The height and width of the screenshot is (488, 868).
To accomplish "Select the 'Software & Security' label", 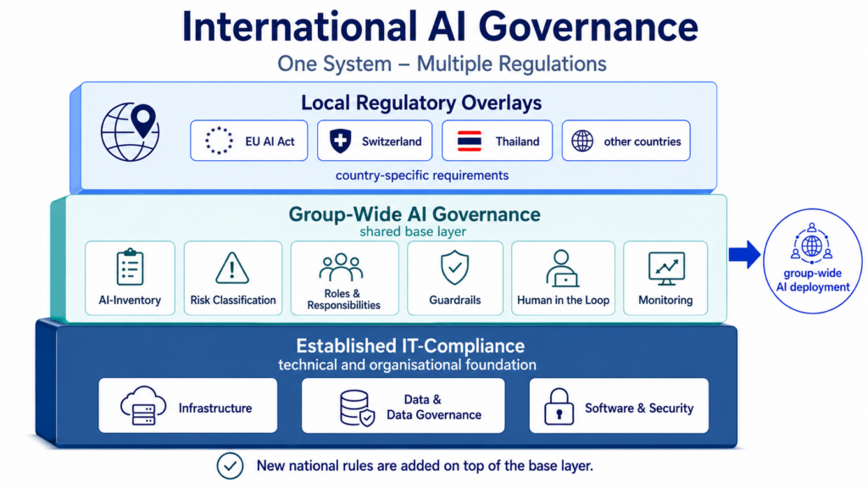I will click(x=639, y=408).
